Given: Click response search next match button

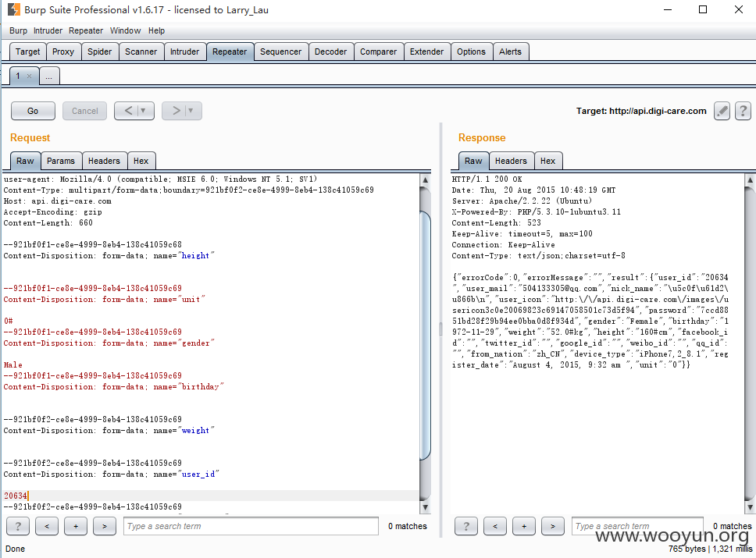Looking at the screenshot, I should pos(553,526).
